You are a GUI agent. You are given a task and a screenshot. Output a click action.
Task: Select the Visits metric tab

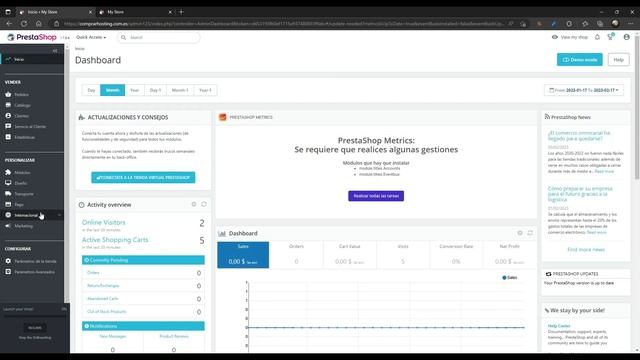[403, 255]
